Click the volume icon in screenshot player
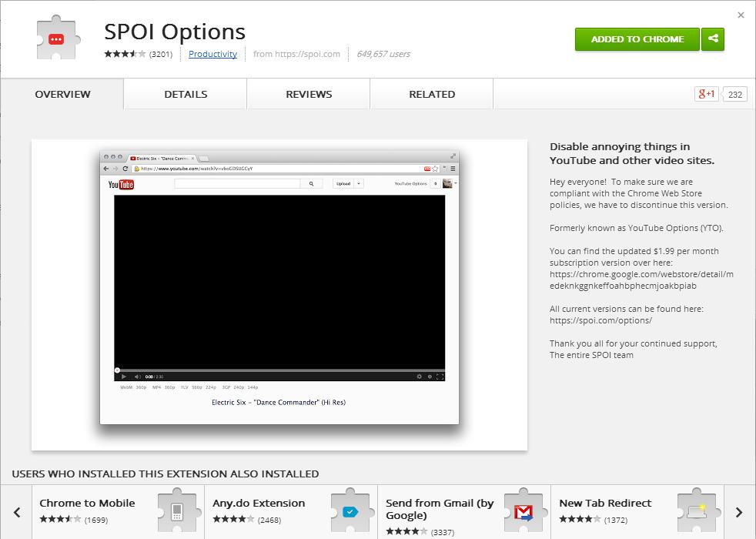Image resolution: width=756 pixels, height=539 pixels. (137, 377)
